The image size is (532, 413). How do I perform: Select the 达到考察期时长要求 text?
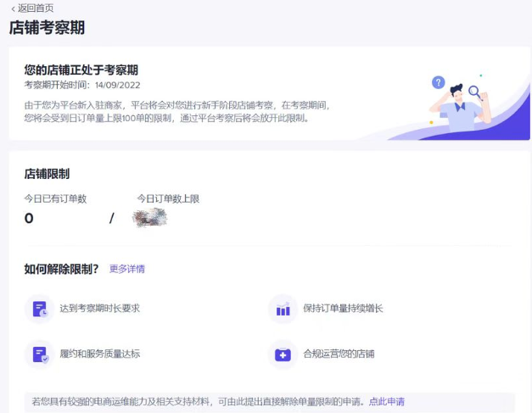99,309
